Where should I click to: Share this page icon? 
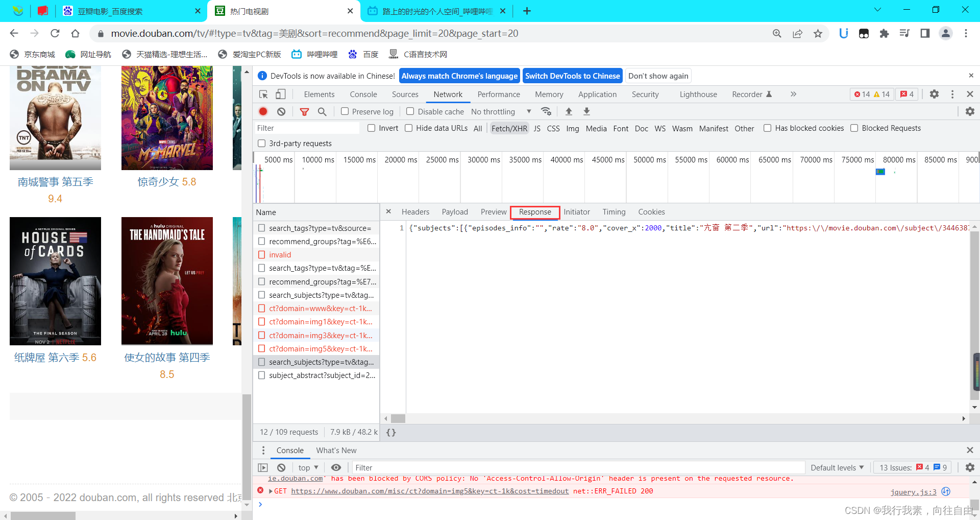tap(797, 33)
